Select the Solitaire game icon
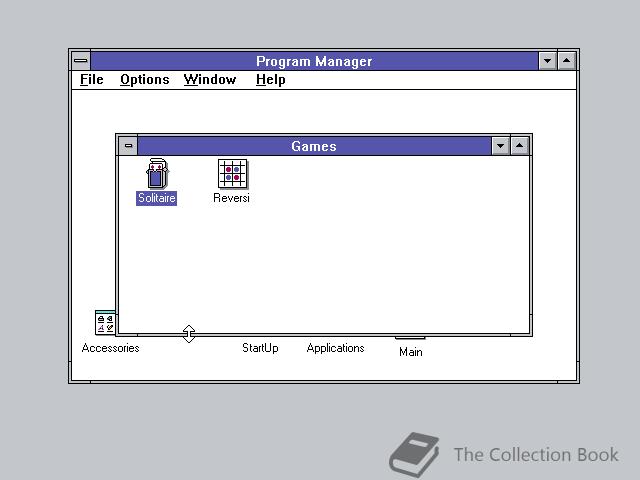Screen dimensions: 640x480 pyautogui.click(x=157, y=173)
